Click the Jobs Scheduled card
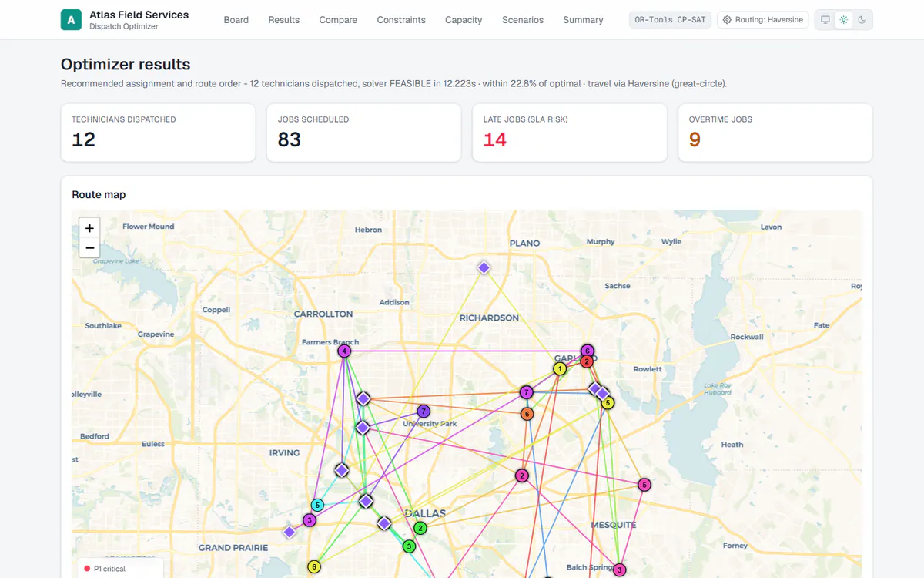The image size is (924, 578). [364, 133]
